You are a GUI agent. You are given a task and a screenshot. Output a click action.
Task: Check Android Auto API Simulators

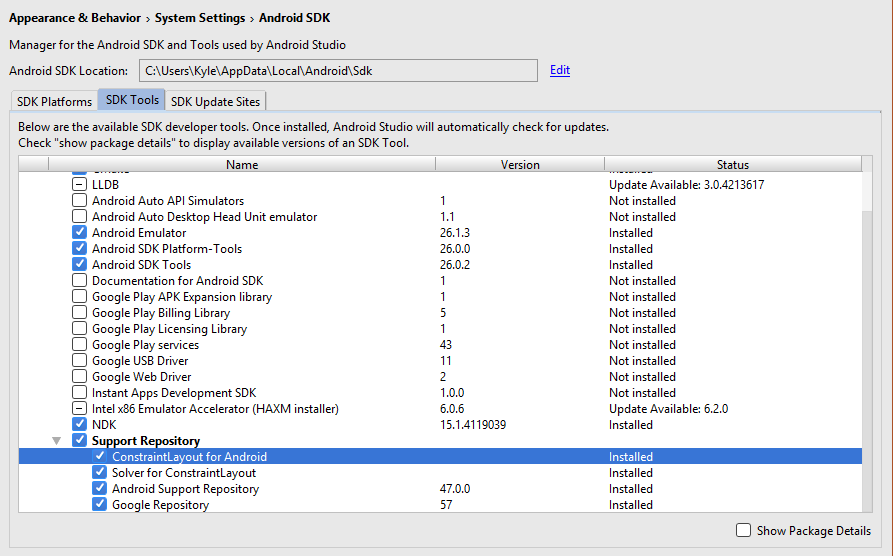point(79,201)
